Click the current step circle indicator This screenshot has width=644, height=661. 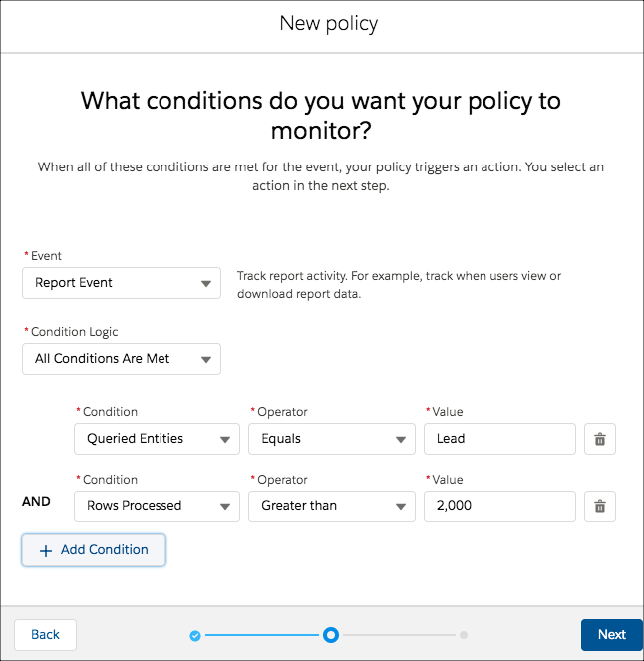point(331,635)
